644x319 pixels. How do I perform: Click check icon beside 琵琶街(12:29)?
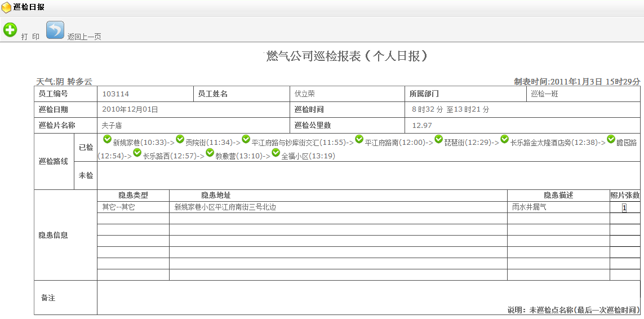pyautogui.click(x=439, y=139)
